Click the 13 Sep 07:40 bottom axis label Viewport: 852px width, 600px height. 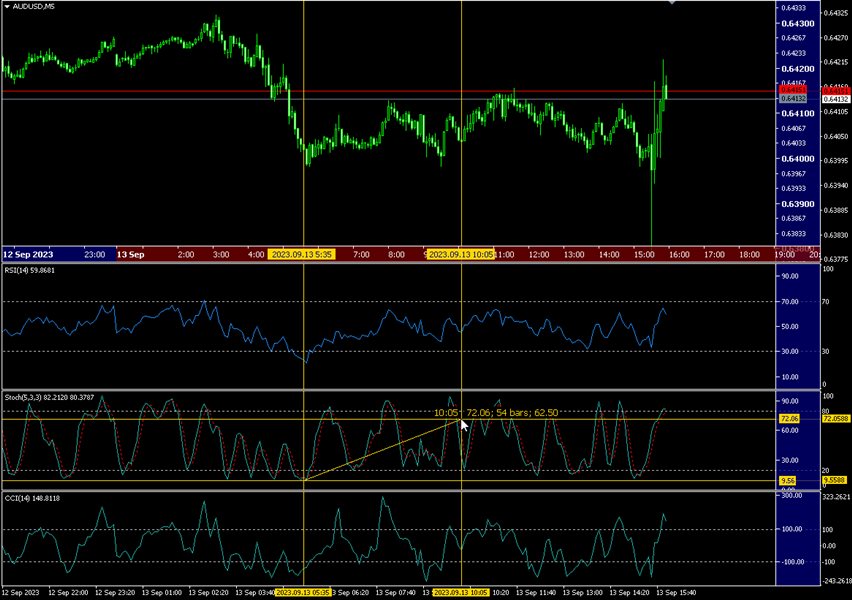click(396, 593)
